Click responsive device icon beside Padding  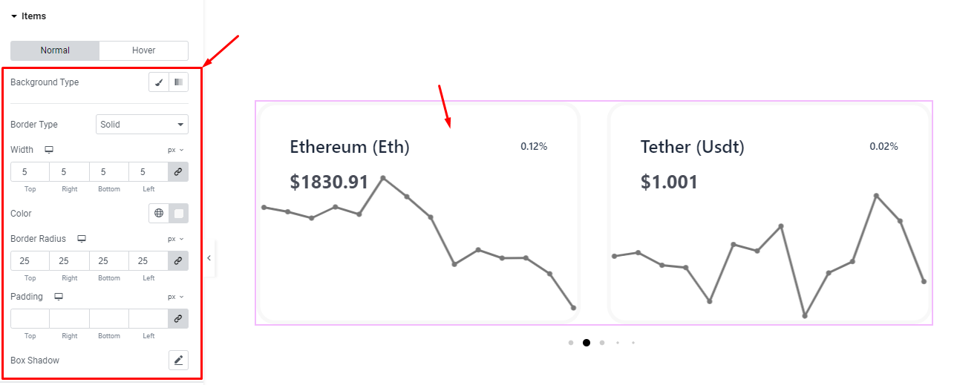(x=59, y=297)
